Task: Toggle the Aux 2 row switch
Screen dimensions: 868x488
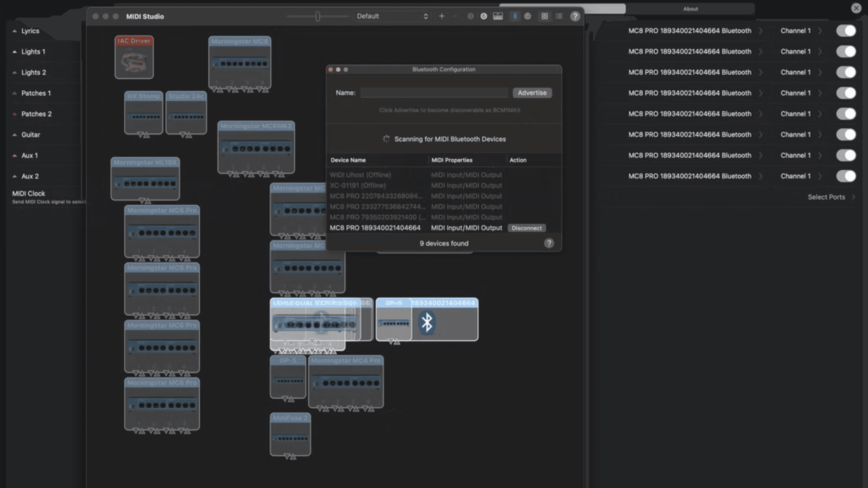Action: [x=846, y=176]
